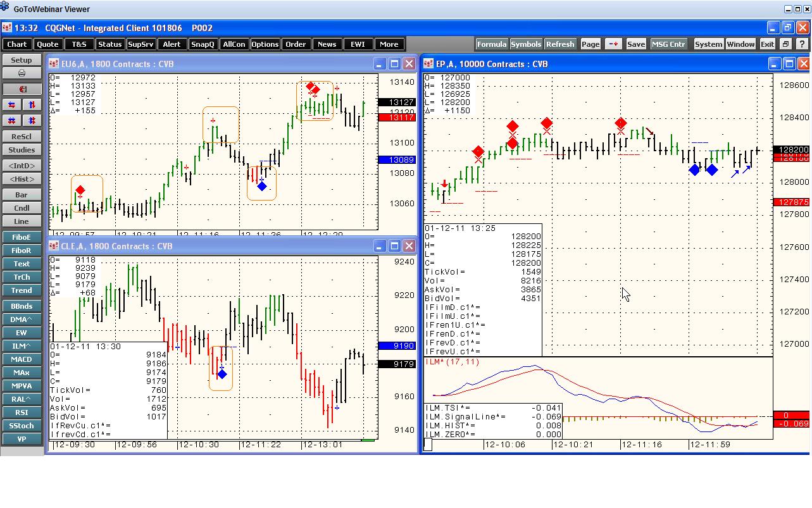Switch chart style to Bar
Image resolution: width=812 pixels, height=508 pixels.
coord(22,195)
